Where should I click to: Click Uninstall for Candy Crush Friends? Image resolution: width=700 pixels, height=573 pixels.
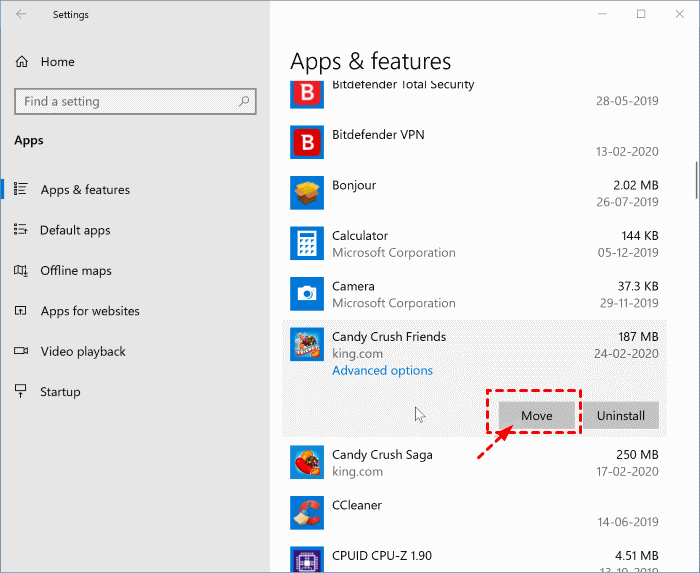tap(621, 415)
